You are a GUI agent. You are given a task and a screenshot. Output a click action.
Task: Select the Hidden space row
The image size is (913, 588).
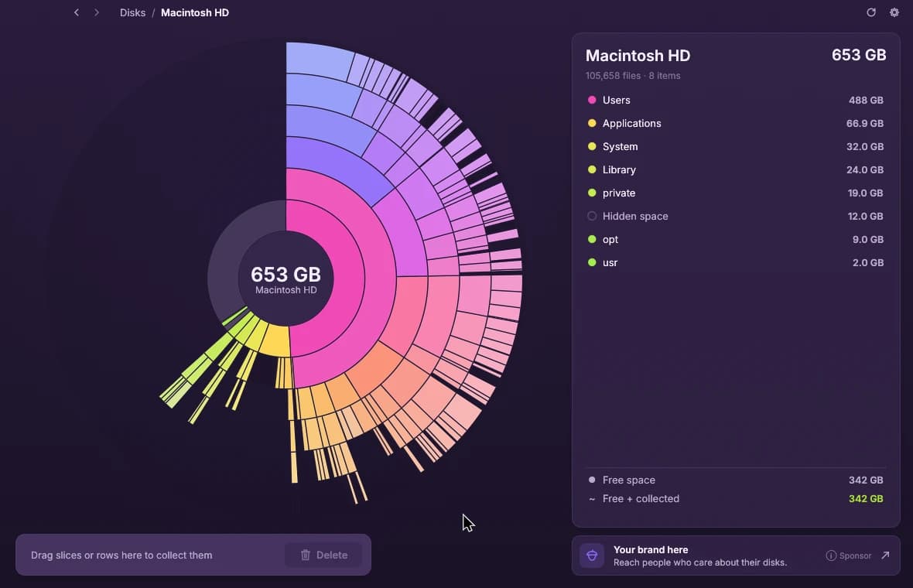click(735, 216)
